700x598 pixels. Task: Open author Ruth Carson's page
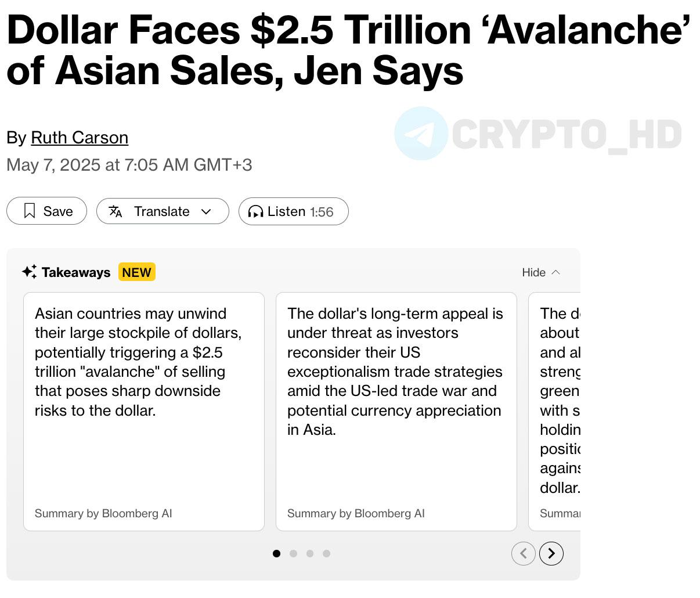80,138
